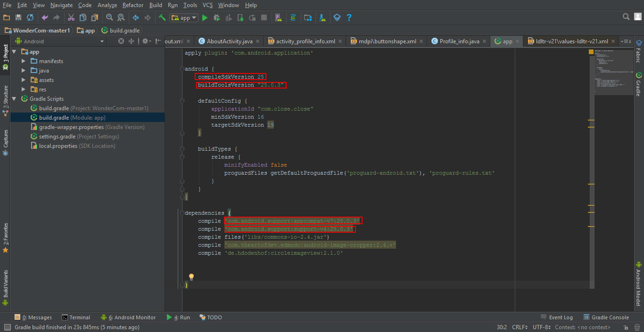Open the Event Log
The width and height of the screenshot is (644, 332).
click(557, 317)
